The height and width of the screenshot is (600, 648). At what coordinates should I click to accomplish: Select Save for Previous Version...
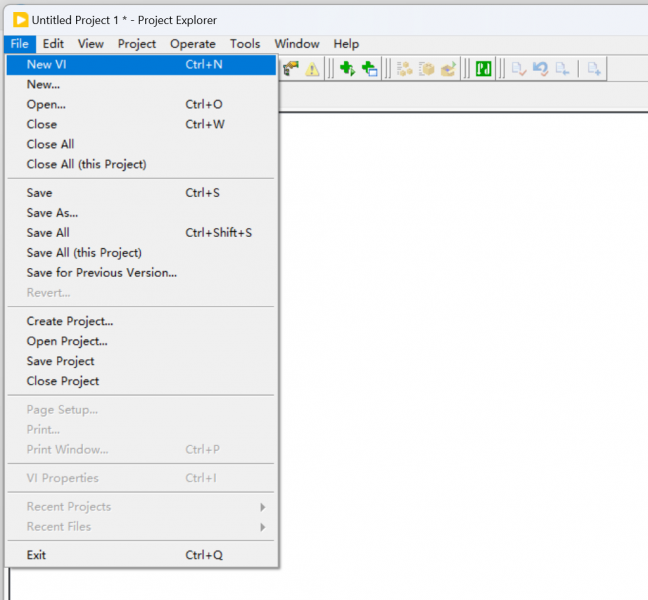[x=141, y=273]
